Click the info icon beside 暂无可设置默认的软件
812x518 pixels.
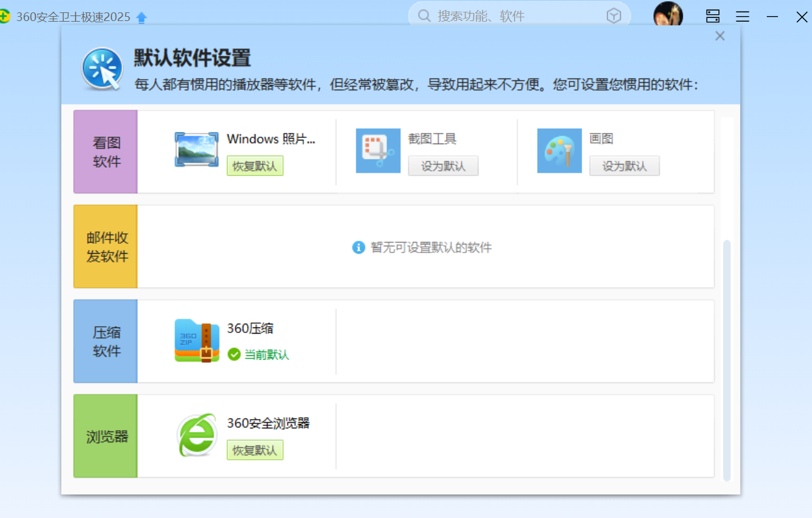(359, 248)
